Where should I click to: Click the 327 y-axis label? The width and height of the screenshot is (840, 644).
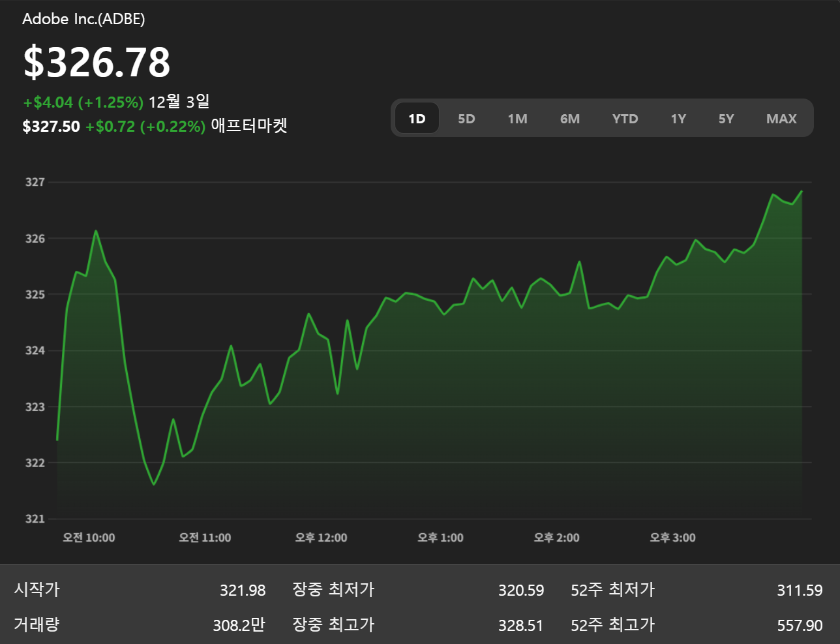click(x=35, y=182)
